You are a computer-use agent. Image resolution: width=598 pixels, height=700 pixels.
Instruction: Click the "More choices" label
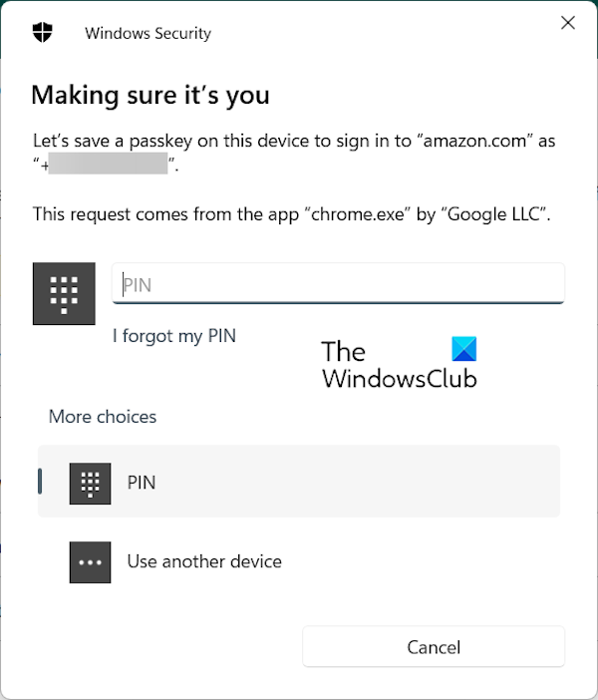(103, 417)
